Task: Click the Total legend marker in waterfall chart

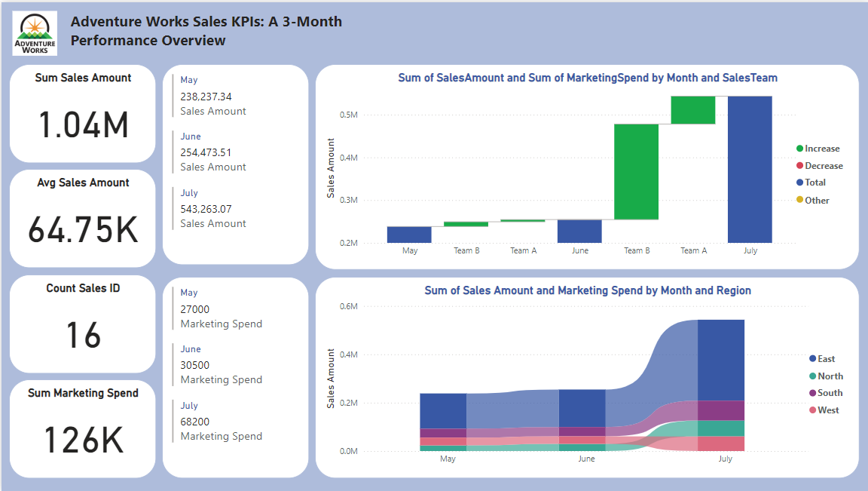Action: coord(799,183)
